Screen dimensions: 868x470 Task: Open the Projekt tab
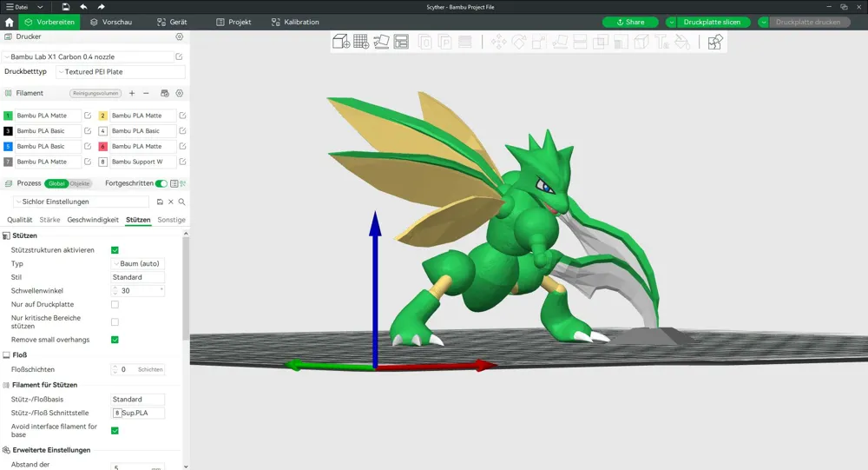[233, 23]
